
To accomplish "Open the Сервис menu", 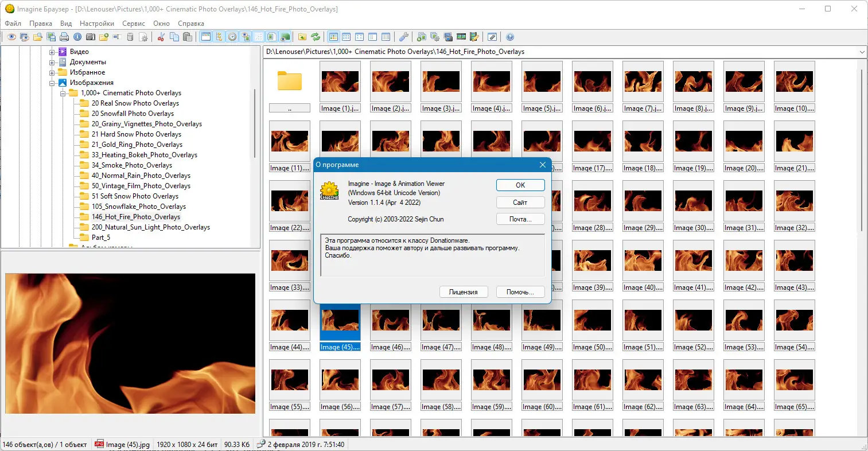I will coord(134,24).
